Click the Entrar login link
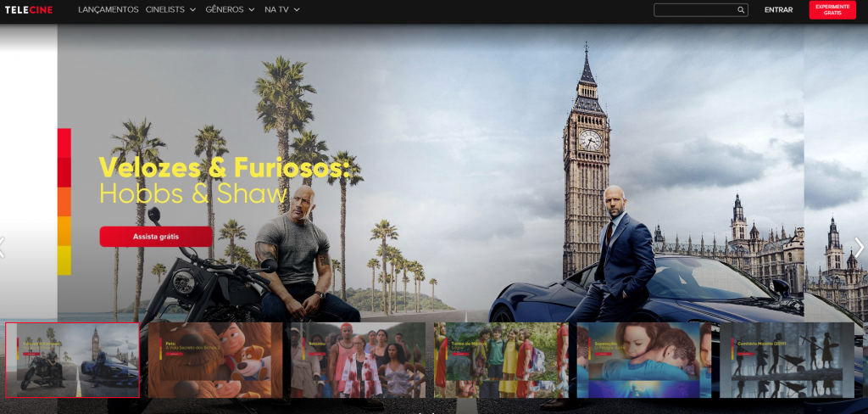868x414 pixels. coord(778,10)
